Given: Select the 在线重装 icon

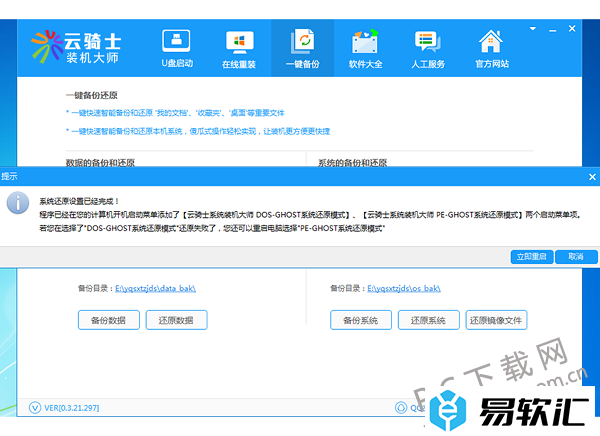Looking at the screenshot, I should [x=239, y=42].
